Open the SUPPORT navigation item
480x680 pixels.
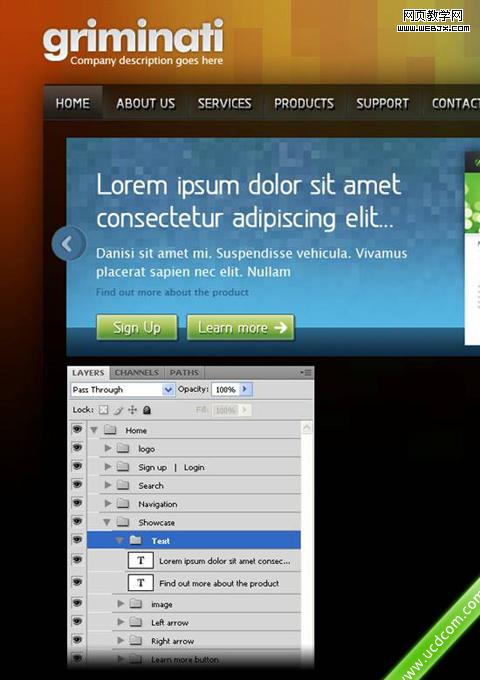click(x=382, y=103)
